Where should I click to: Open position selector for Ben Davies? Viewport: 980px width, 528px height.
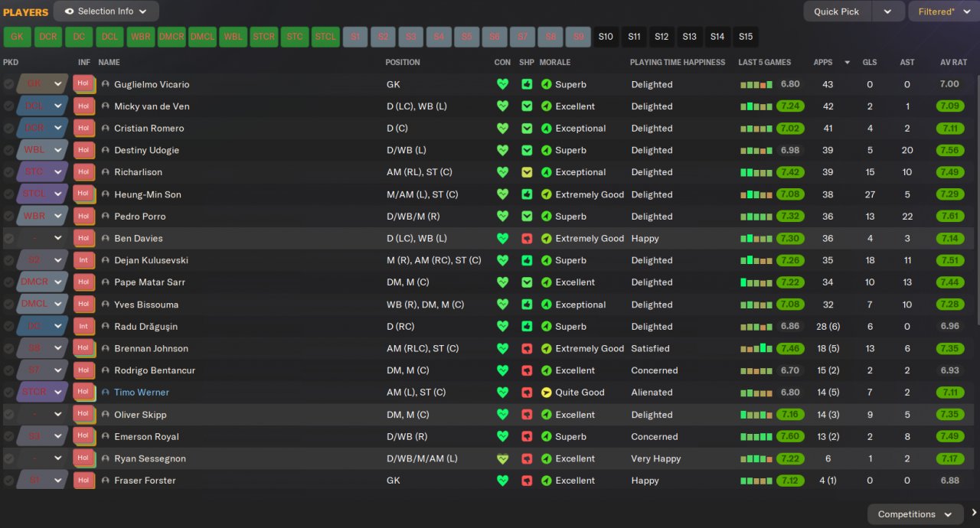(42, 238)
